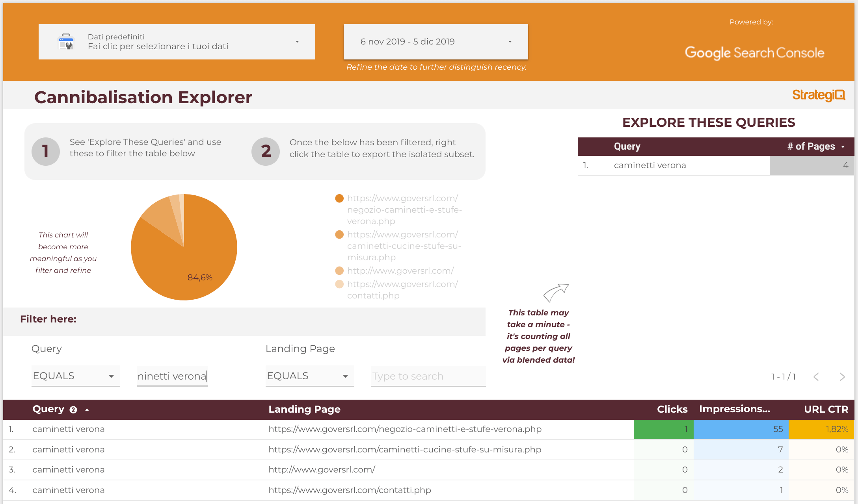Click the Landing Page 'Type to search' field
The height and width of the screenshot is (504, 858).
pyautogui.click(x=428, y=376)
